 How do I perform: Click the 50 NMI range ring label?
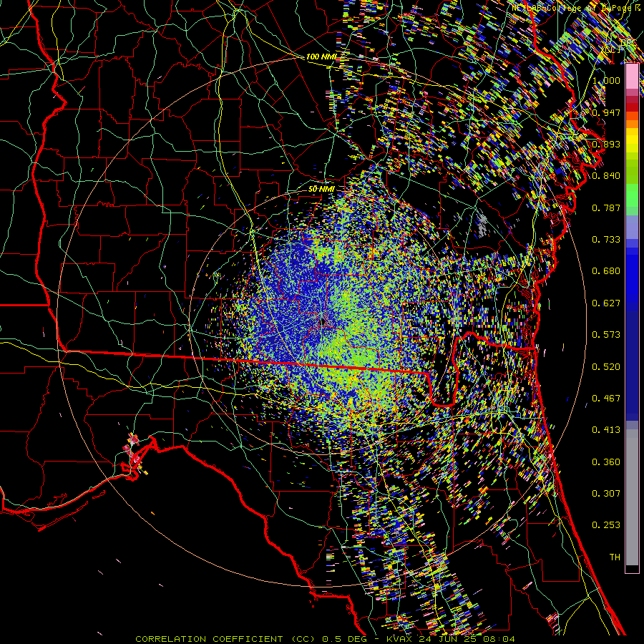coord(321,189)
